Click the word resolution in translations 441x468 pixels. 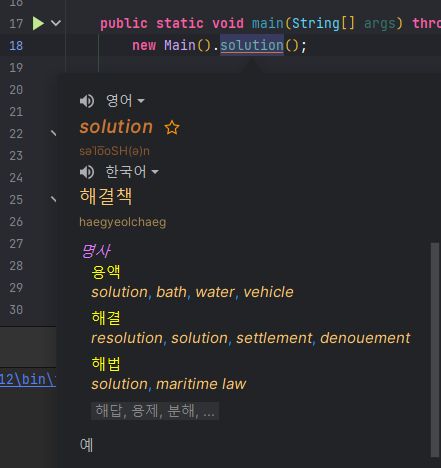(x=127, y=338)
